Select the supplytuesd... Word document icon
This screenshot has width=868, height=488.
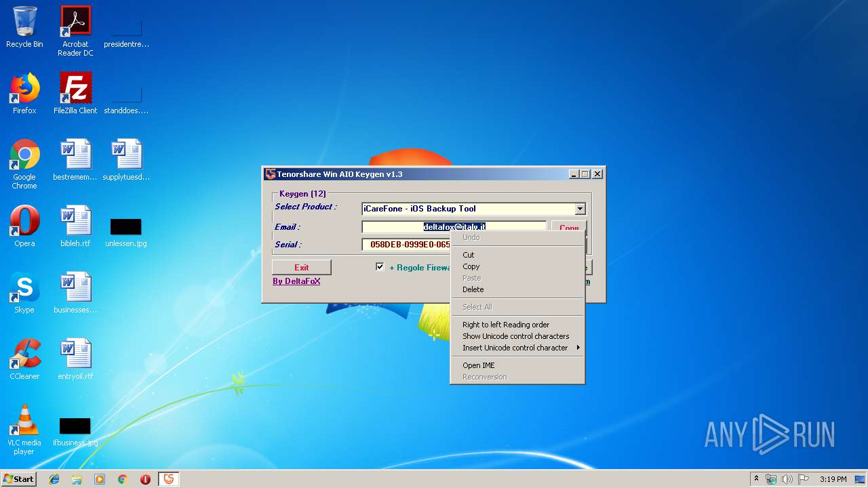pos(126,161)
